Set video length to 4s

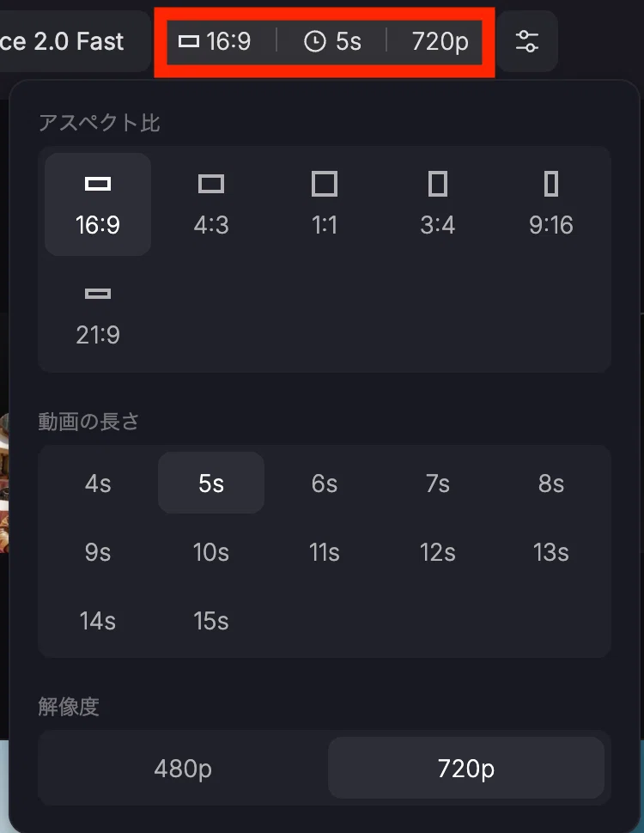98,483
